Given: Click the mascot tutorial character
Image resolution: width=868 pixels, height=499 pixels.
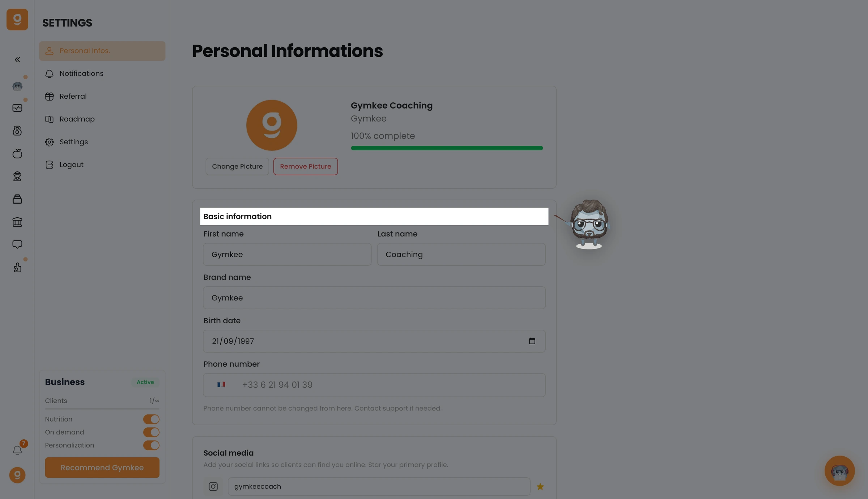Looking at the screenshot, I should coord(589,224).
